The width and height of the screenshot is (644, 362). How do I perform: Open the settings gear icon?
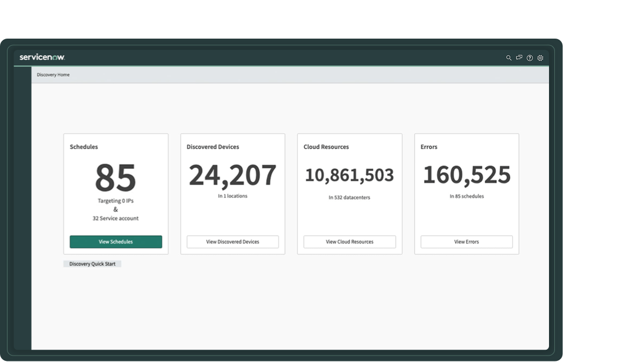tap(540, 58)
